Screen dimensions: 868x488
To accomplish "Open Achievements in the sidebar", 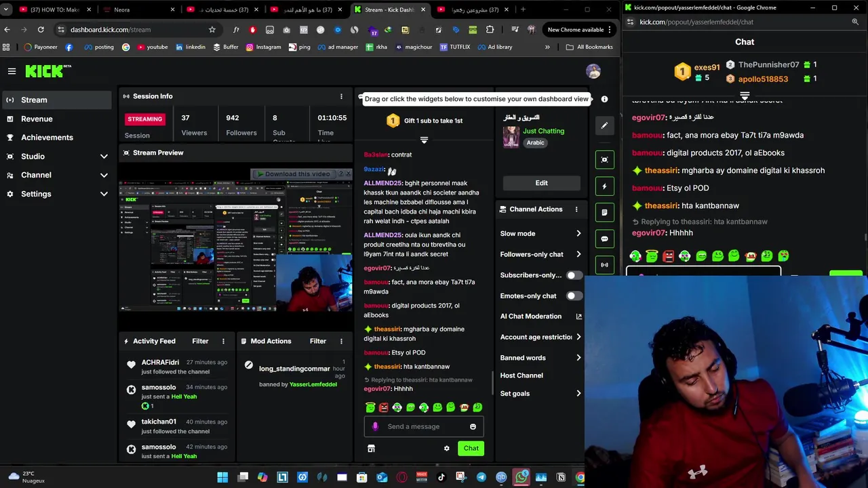I will [x=57, y=138].
